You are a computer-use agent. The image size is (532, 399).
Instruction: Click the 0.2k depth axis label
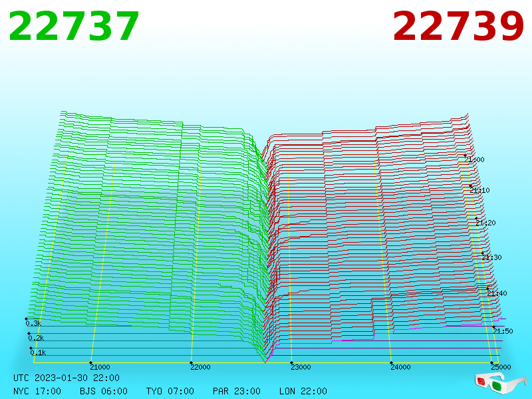click(x=36, y=338)
